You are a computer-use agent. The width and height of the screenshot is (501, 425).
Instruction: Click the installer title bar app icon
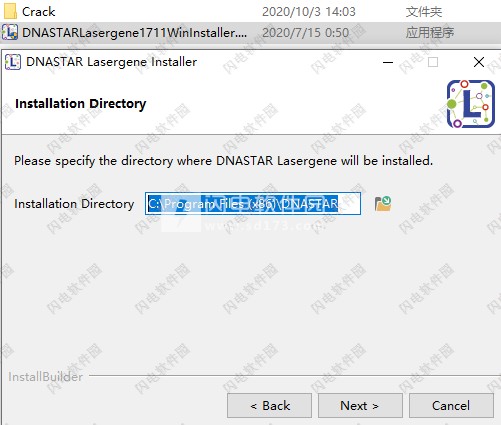pos(13,62)
